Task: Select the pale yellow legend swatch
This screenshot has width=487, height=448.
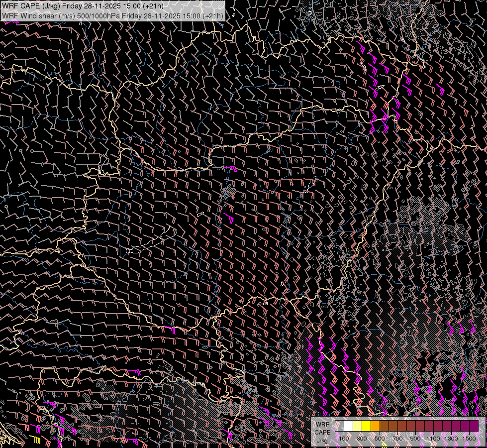Action: 357,426
